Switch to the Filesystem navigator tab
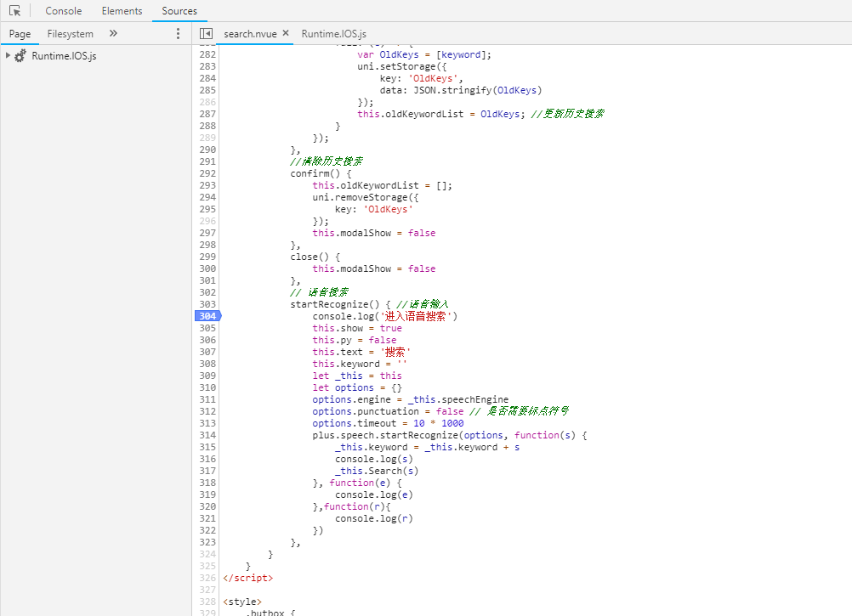Viewport: 852px width, 616px height. pyautogui.click(x=71, y=34)
